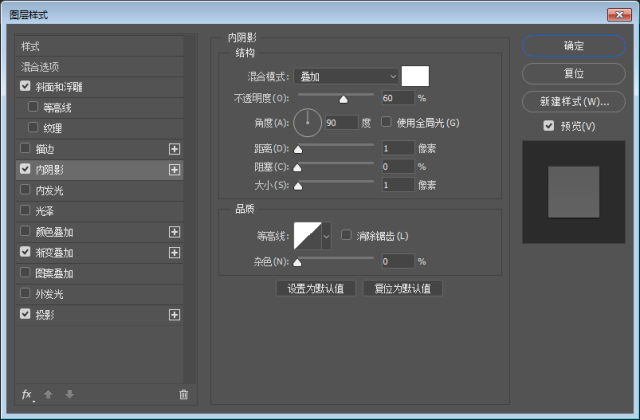Enable 消除锯齿 anti-alias checkbox
The image size is (640, 420).
click(346, 235)
